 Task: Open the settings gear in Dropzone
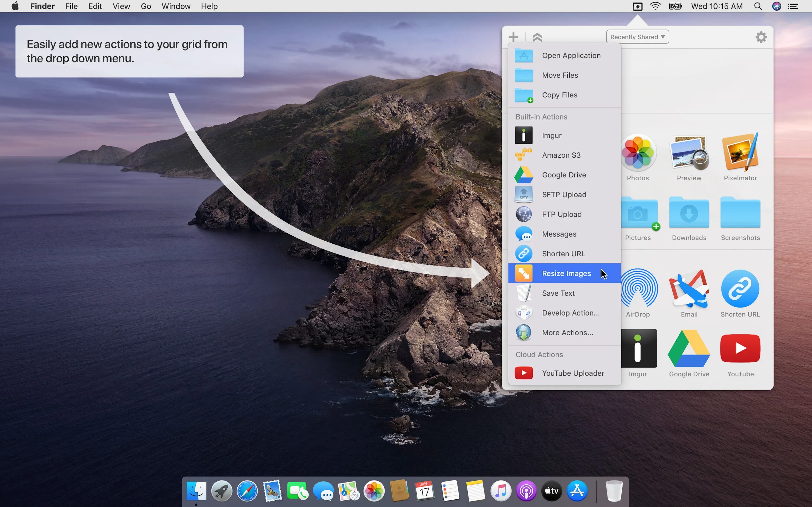tap(761, 37)
